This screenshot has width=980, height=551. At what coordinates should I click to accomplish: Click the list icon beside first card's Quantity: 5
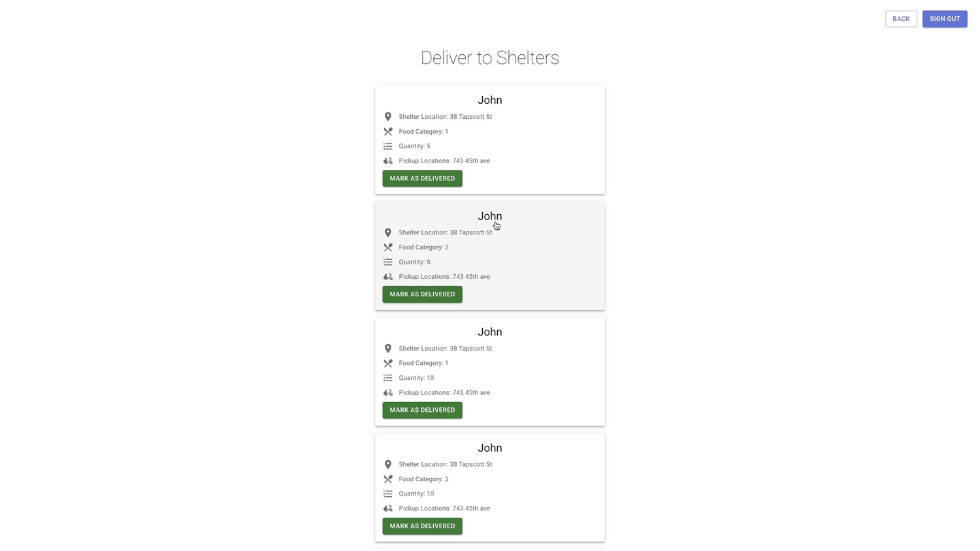pos(388,146)
